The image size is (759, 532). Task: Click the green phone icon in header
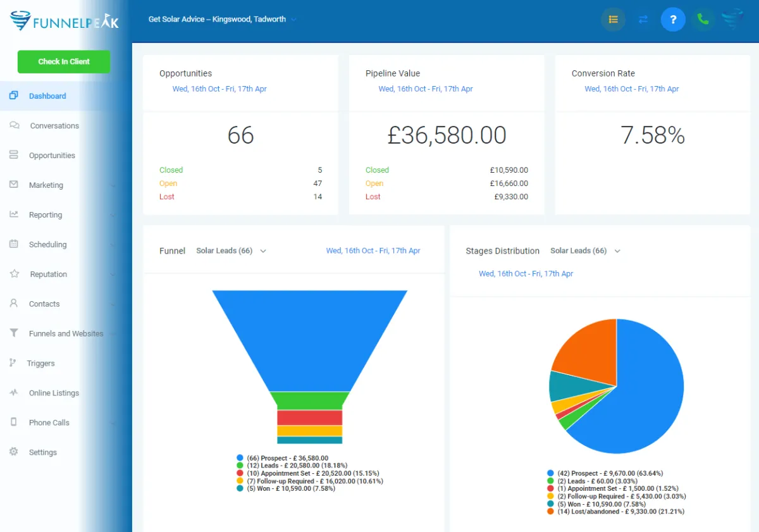(703, 20)
